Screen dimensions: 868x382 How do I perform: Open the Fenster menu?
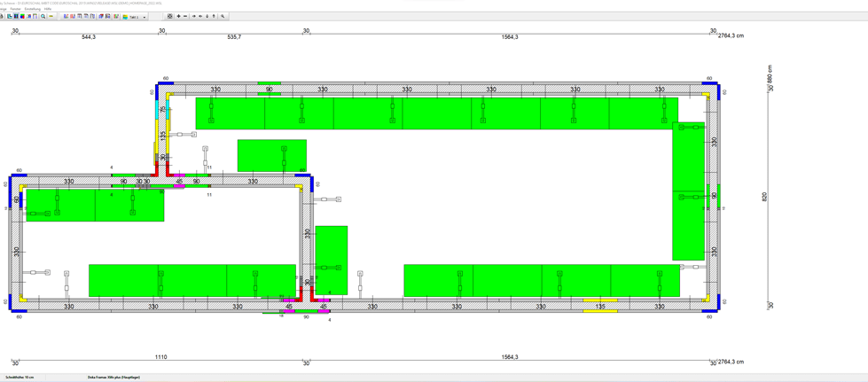tap(15, 9)
